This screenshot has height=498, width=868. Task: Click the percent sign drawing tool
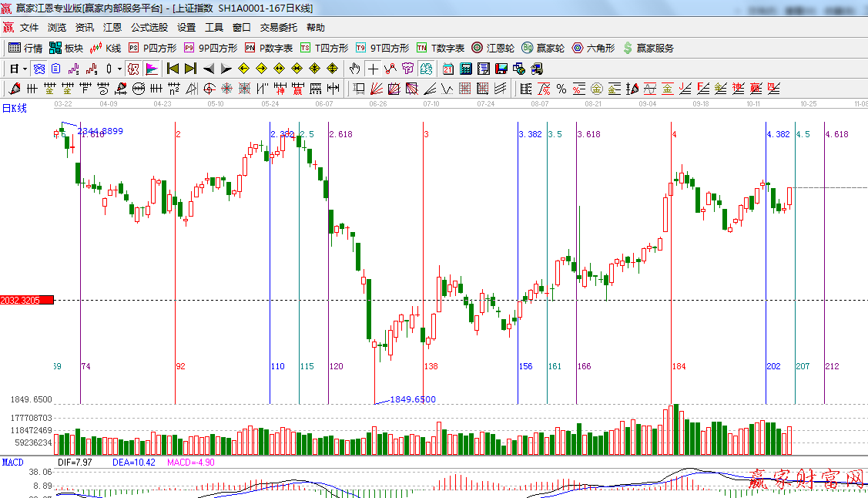tap(561, 89)
